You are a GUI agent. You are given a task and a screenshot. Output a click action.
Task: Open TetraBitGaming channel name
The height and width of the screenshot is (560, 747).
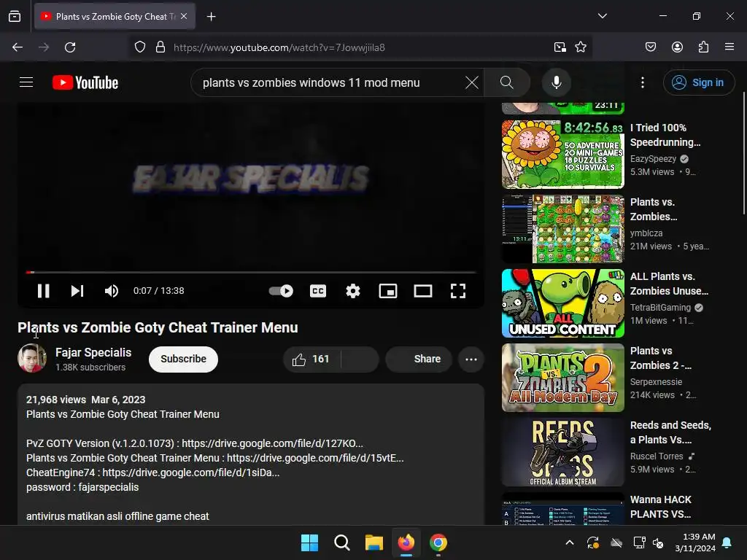pyautogui.click(x=660, y=307)
